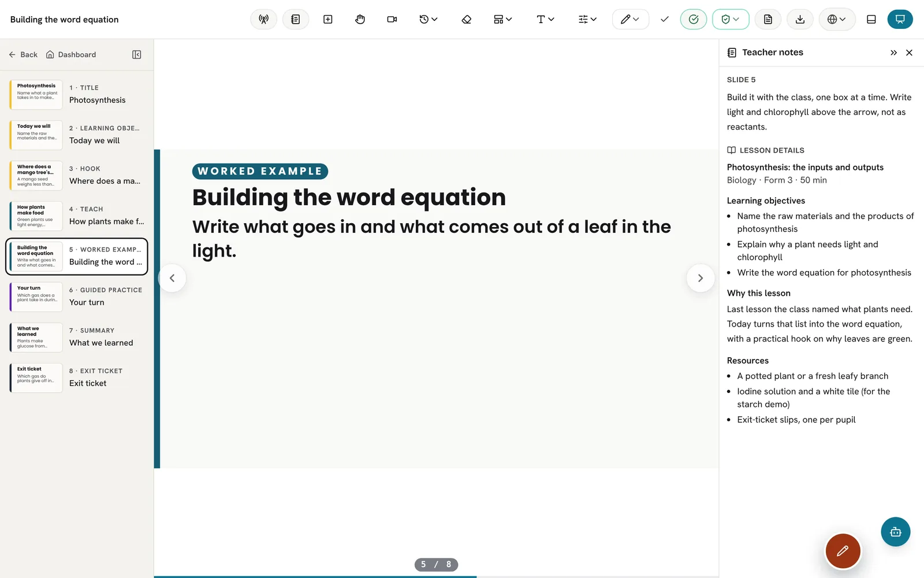Expand the Teacher notes panel with double chevron
The image size is (924, 578).
point(893,53)
